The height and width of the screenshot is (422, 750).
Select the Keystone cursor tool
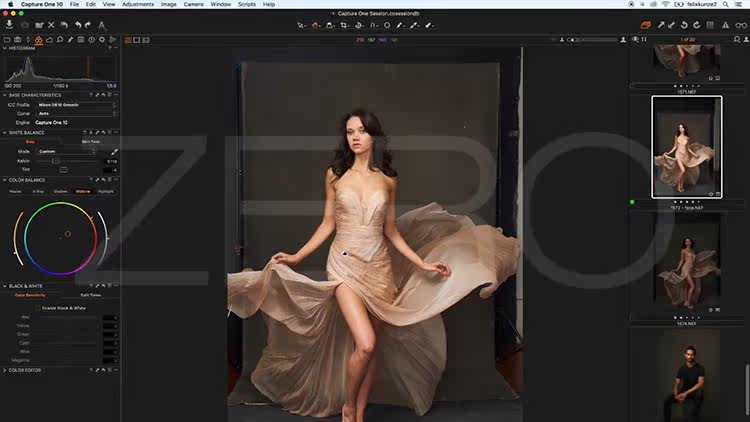[374, 25]
